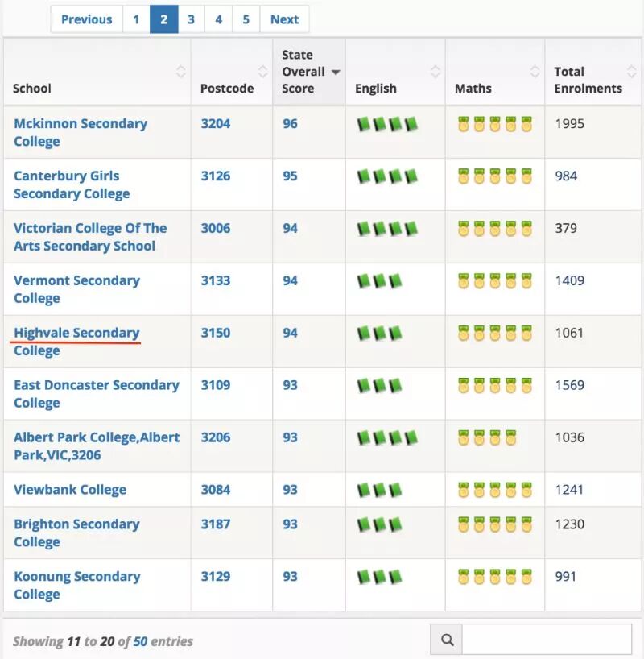
Task: Click the English rating books for Mckinnon Secondary College
Action: pyautogui.click(x=387, y=124)
